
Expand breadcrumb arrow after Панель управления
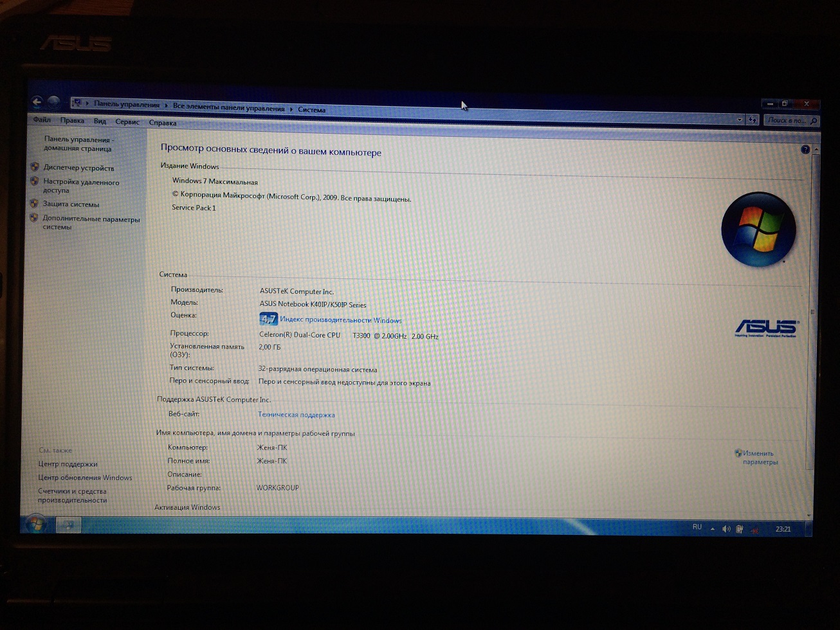pos(166,106)
